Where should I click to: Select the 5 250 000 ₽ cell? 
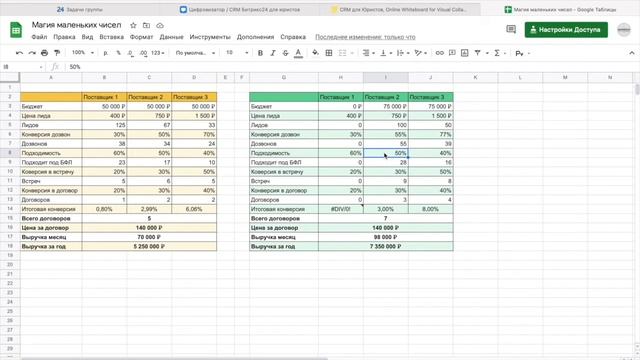click(149, 246)
